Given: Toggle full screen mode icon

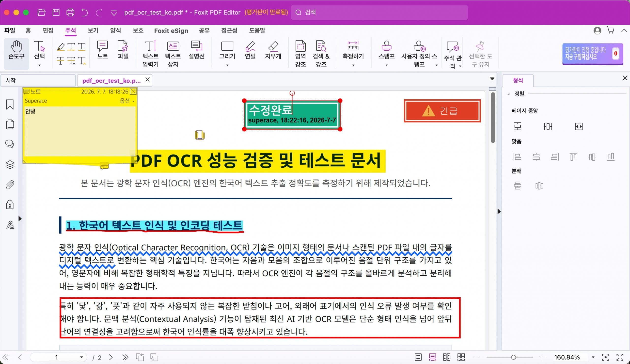Looking at the screenshot, I should pyautogui.click(x=620, y=357).
